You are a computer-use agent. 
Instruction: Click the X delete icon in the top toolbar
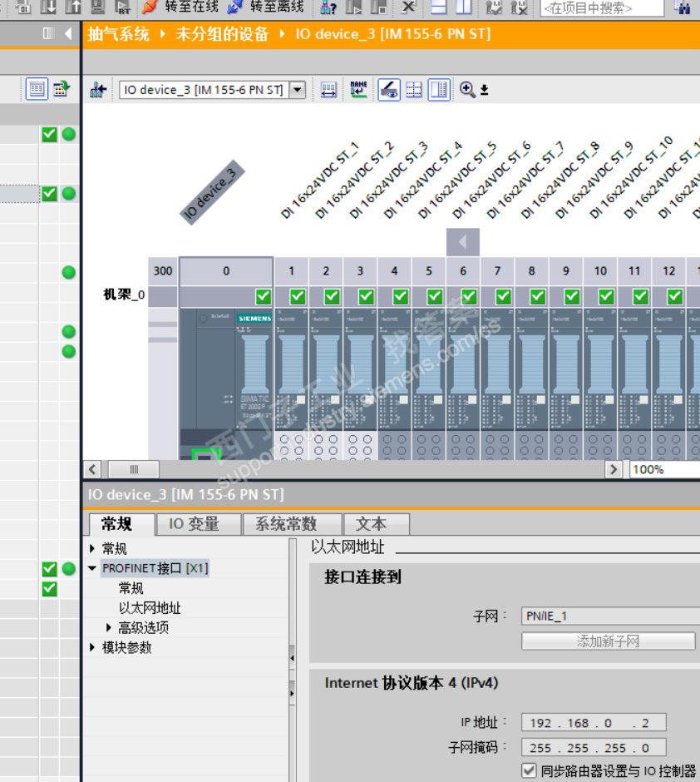(x=408, y=7)
